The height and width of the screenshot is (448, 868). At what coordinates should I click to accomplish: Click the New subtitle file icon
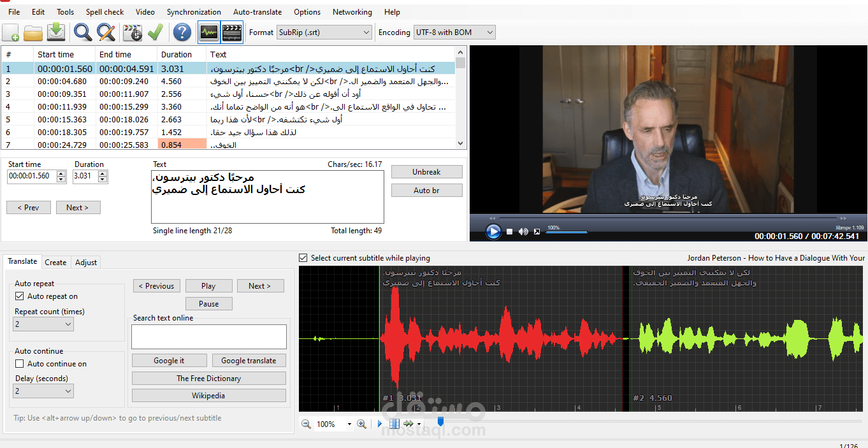11,32
